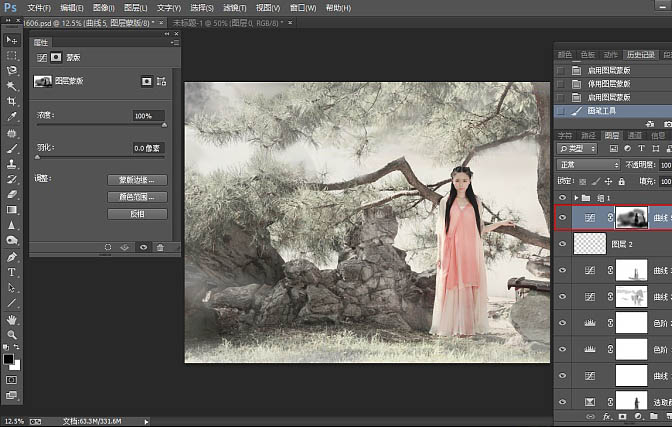Image resolution: width=672 pixels, height=427 pixels.
Task: Filter layers by adjustment layer icon
Action: [x=627, y=148]
